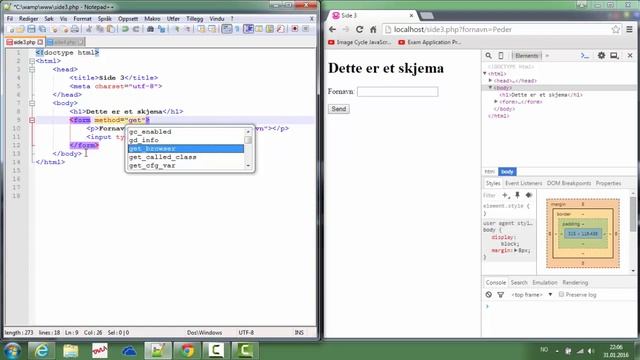Click New style rule plus icon

click(x=505, y=195)
